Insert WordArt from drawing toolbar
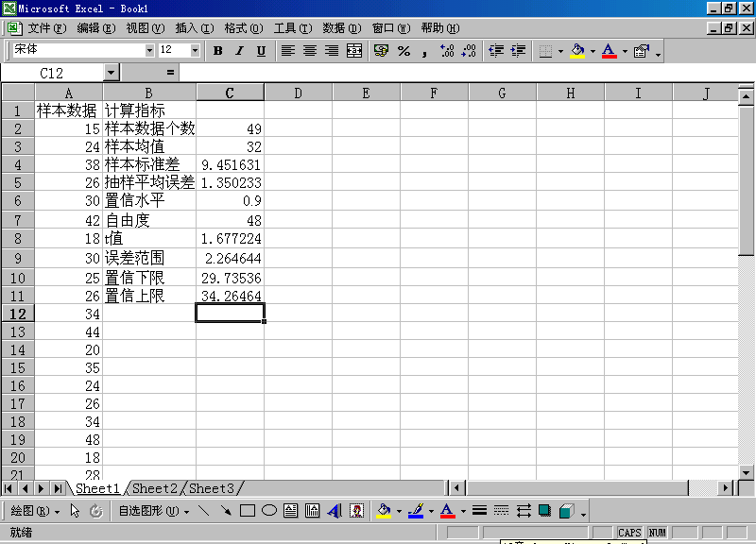Viewport: 756px width, 544px height. click(x=334, y=511)
